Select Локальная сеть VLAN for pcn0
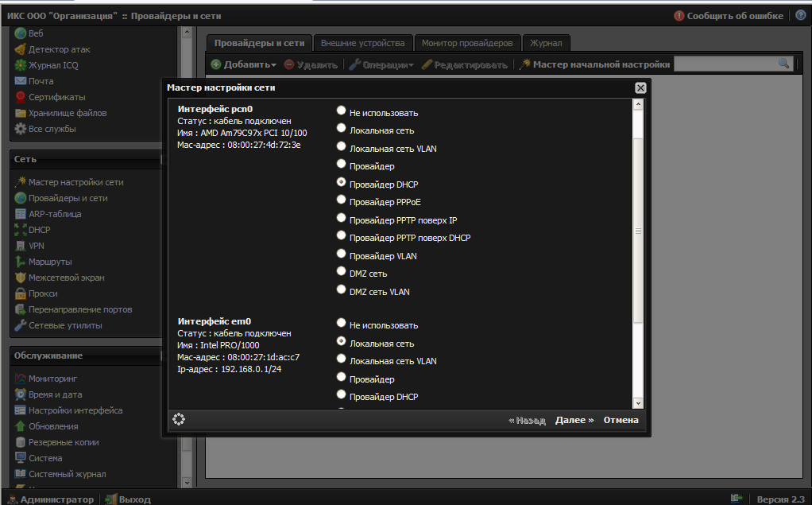812x505 pixels. pos(341,146)
